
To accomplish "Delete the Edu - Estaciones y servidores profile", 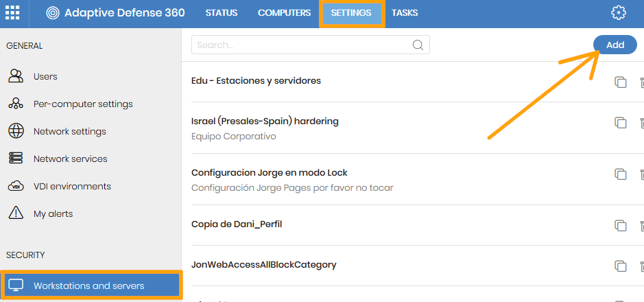I will (642, 82).
